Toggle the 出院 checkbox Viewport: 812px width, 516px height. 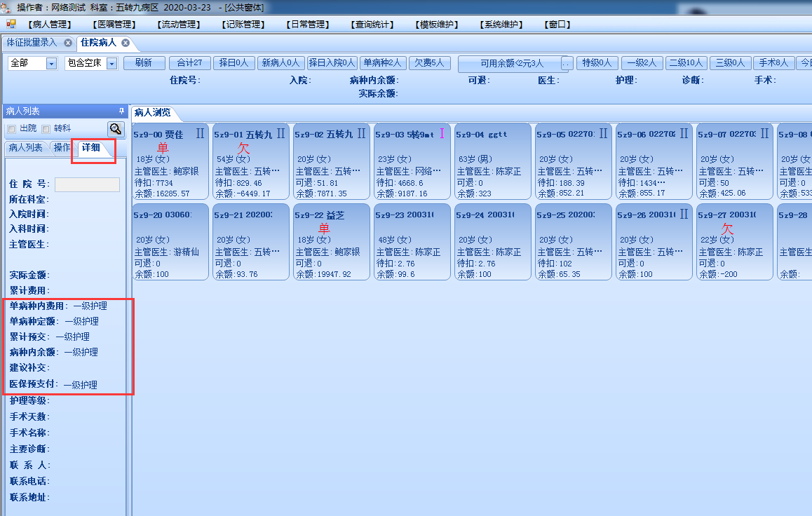(11, 129)
